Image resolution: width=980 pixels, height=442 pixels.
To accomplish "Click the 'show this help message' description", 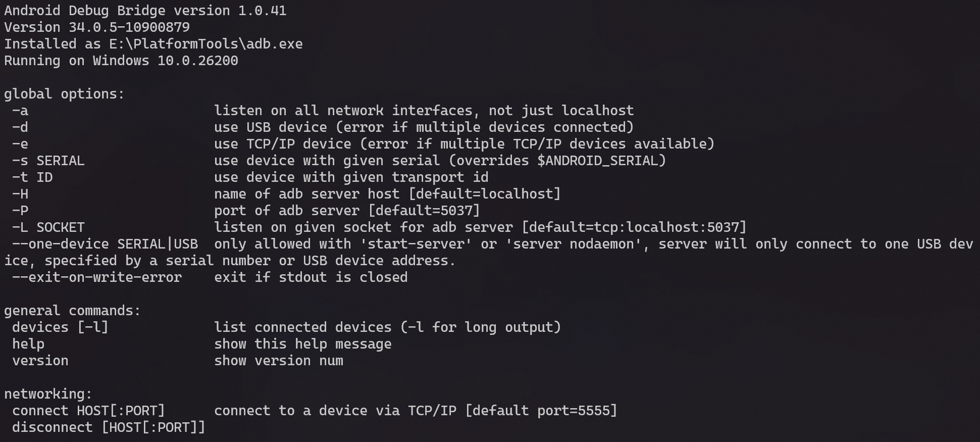I will pos(303,344).
